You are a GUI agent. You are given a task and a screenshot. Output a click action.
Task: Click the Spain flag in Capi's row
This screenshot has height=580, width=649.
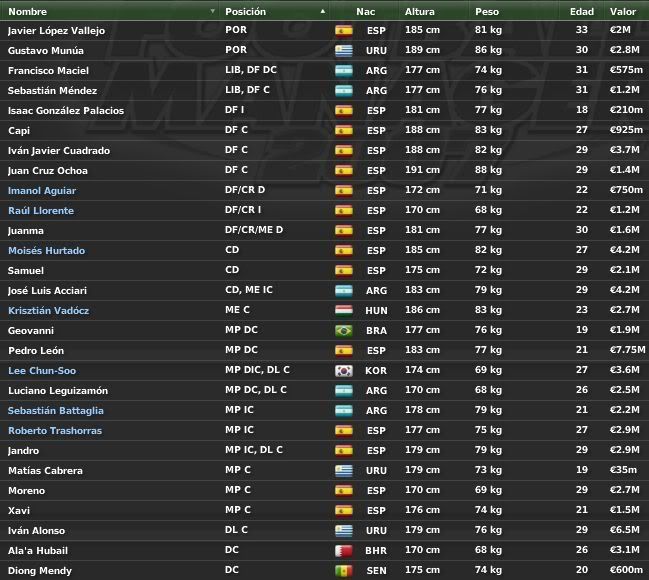point(344,130)
